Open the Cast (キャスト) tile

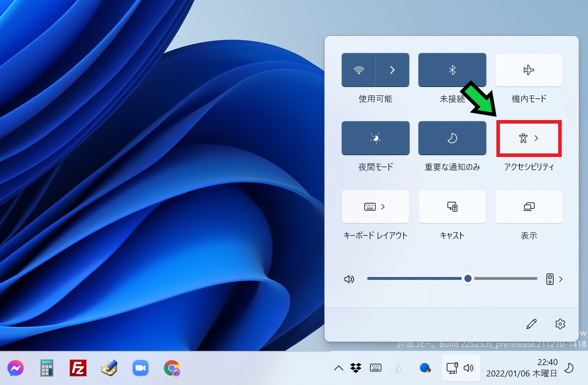tap(452, 207)
